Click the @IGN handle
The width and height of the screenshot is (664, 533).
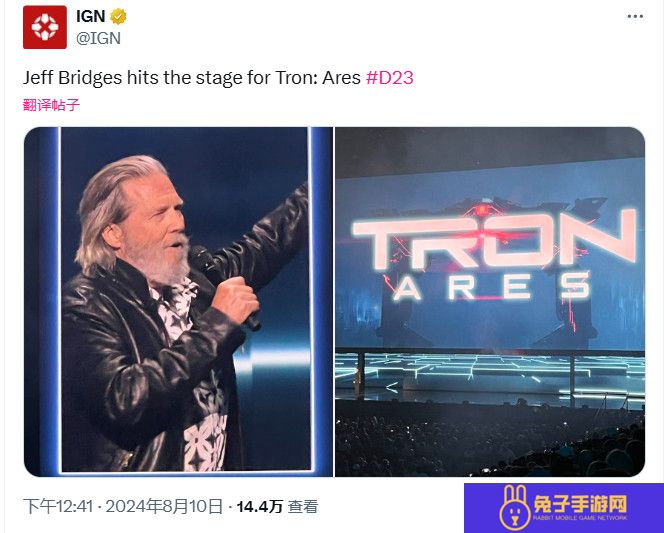(99, 38)
